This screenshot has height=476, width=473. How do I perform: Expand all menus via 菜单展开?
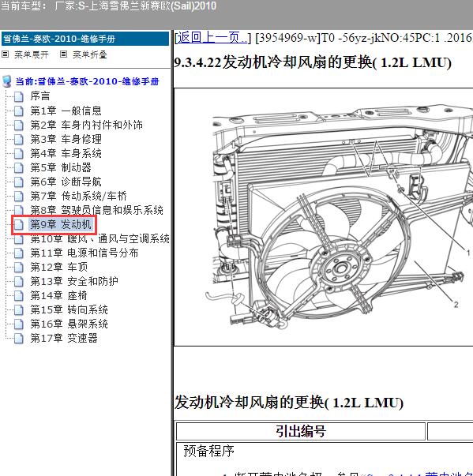point(32,54)
